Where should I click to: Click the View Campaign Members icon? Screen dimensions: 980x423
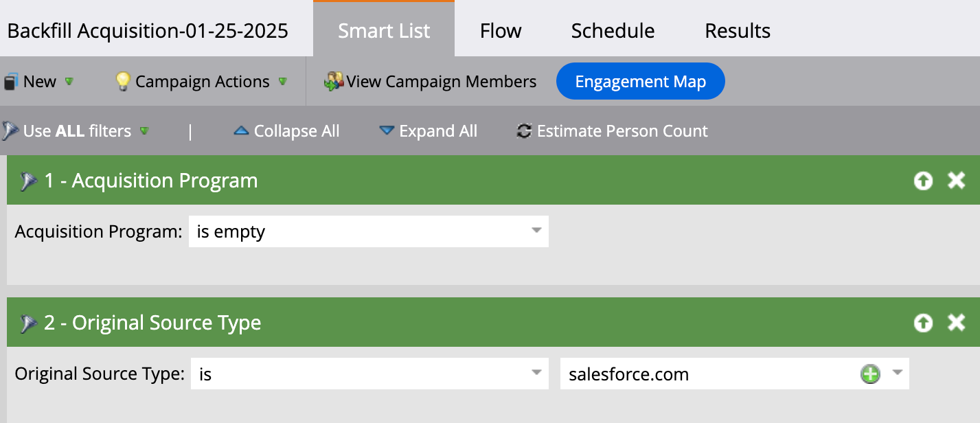point(334,80)
